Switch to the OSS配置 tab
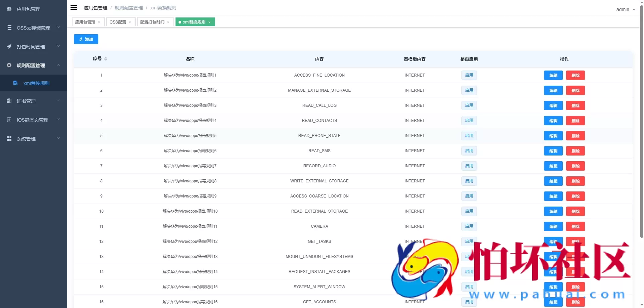 point(118,22)
